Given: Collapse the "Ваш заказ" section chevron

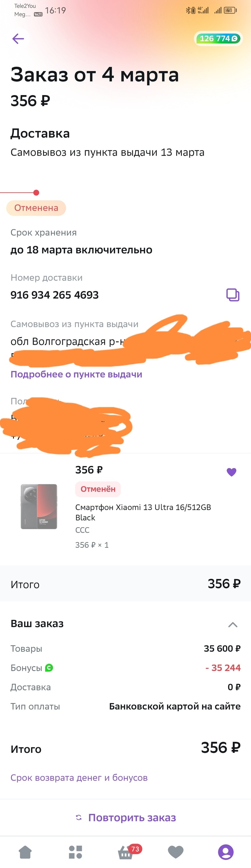Looking at the screenshot, I should 233,625.
